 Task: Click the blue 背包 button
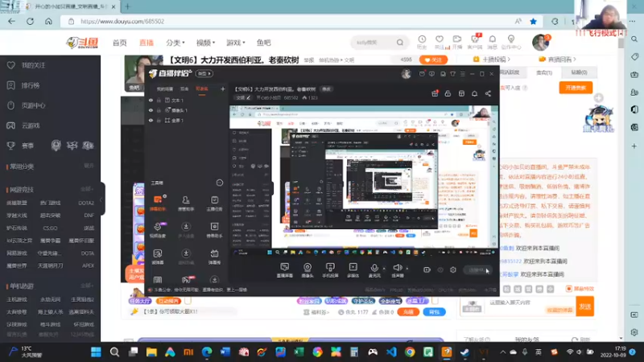[434, 312]
